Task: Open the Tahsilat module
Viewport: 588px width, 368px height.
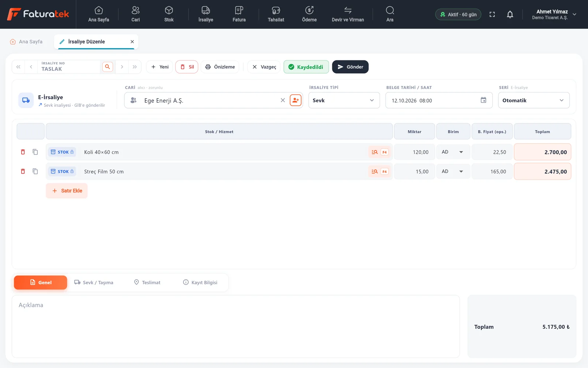Action: coord(276,14)
